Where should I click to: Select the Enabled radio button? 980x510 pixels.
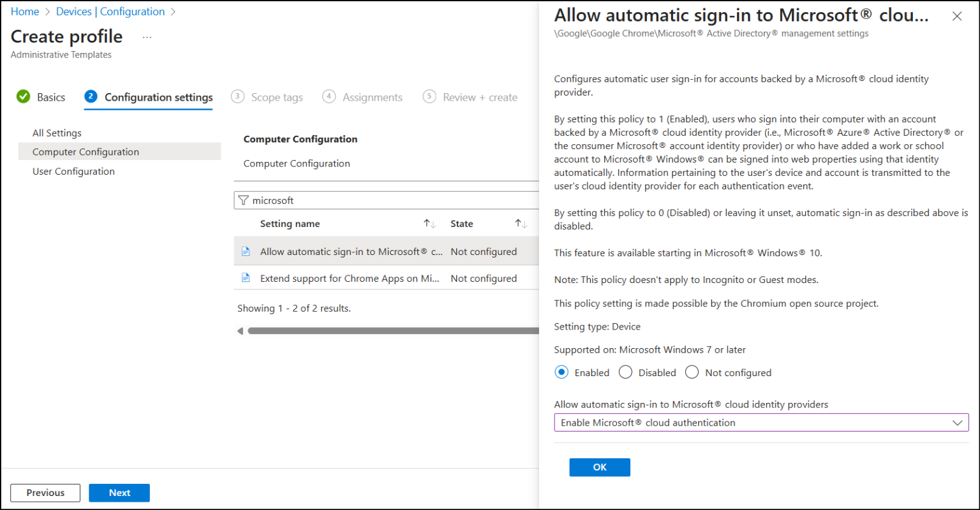point(561,372)
